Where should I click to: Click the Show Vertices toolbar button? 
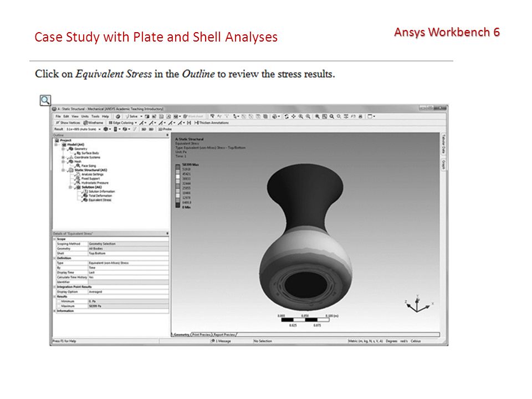pyautogui.click(x=68, y=123)
